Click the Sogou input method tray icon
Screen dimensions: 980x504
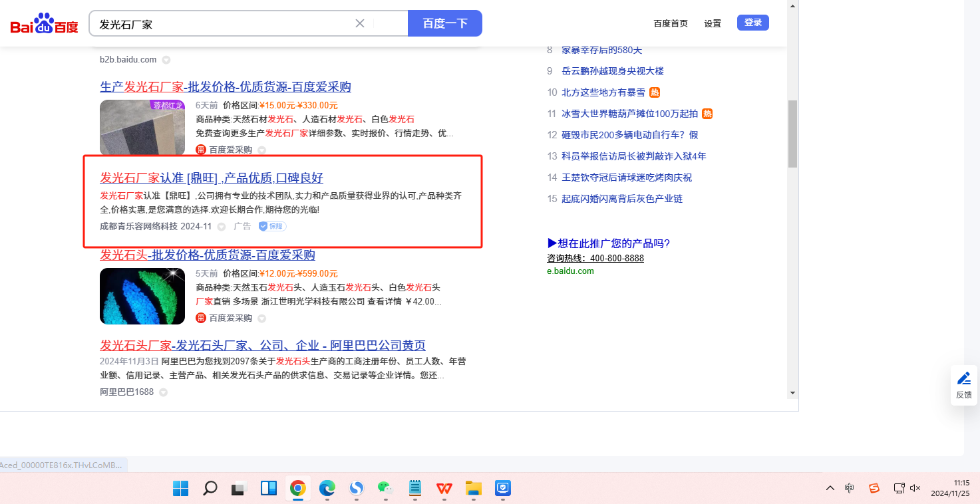(874, 488)
